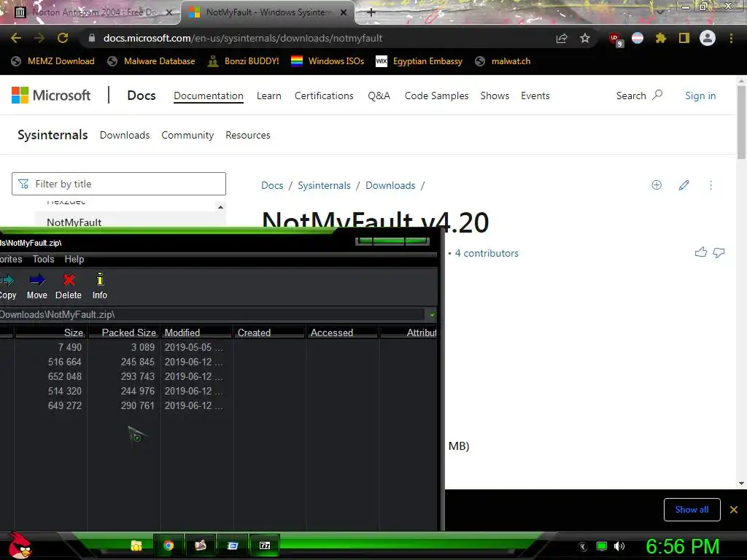
Task: Click the Search magnifier on Docs header
Action: click(657, 96)
